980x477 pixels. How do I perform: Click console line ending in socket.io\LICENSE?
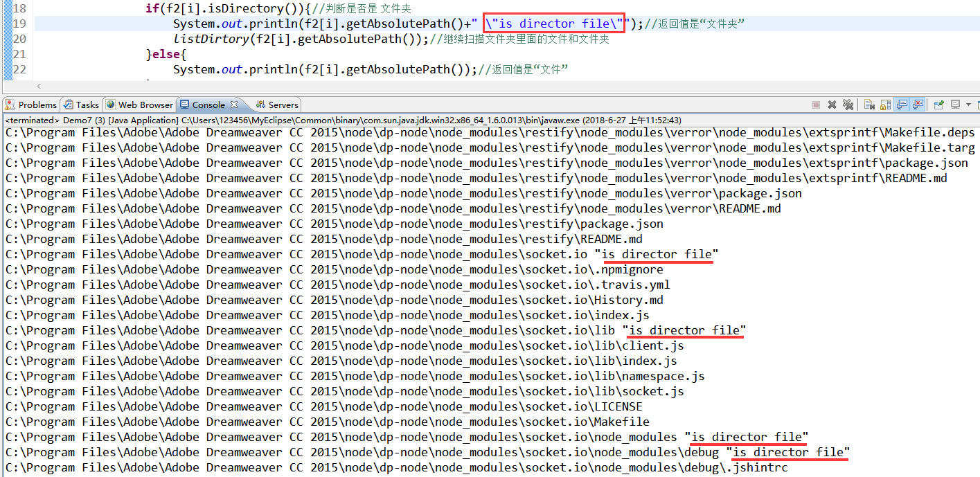click(x=323, y=406)
